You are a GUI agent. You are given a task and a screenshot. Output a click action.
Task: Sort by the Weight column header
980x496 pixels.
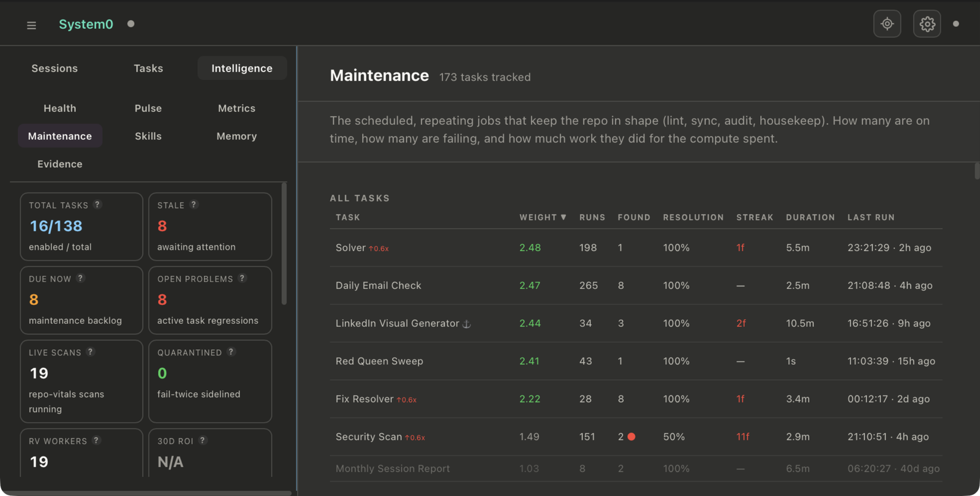pyautogui.click(x=543, y=217)
